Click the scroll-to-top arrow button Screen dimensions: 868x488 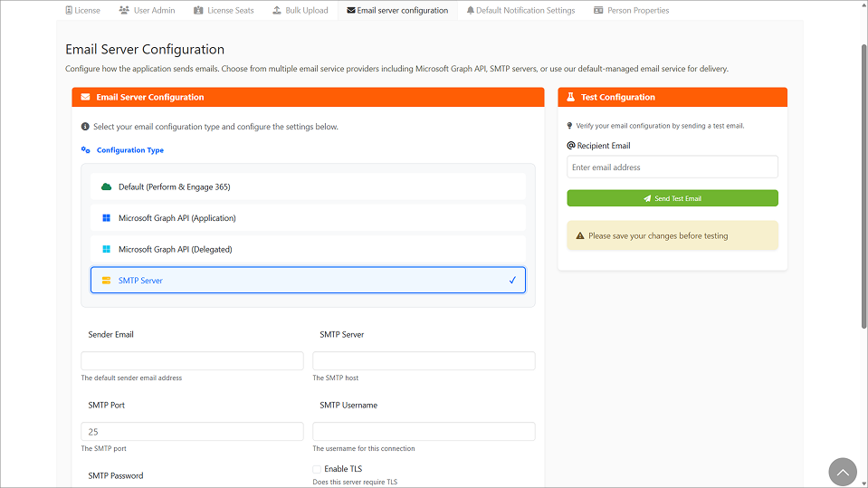tap(843, 472)
